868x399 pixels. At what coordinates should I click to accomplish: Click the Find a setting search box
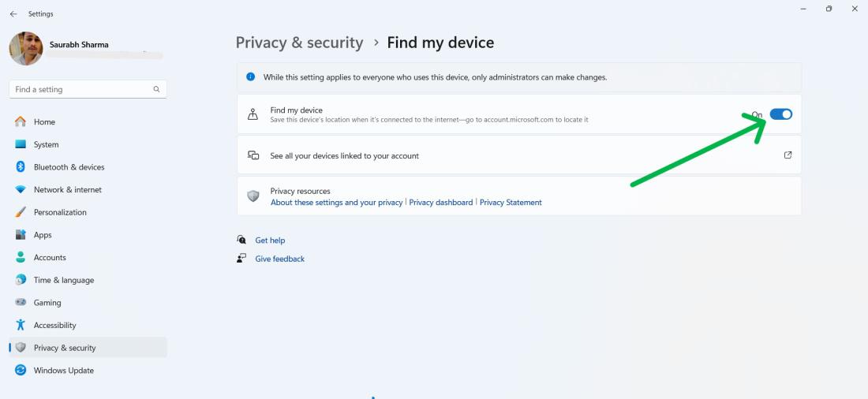click(79, 89)
